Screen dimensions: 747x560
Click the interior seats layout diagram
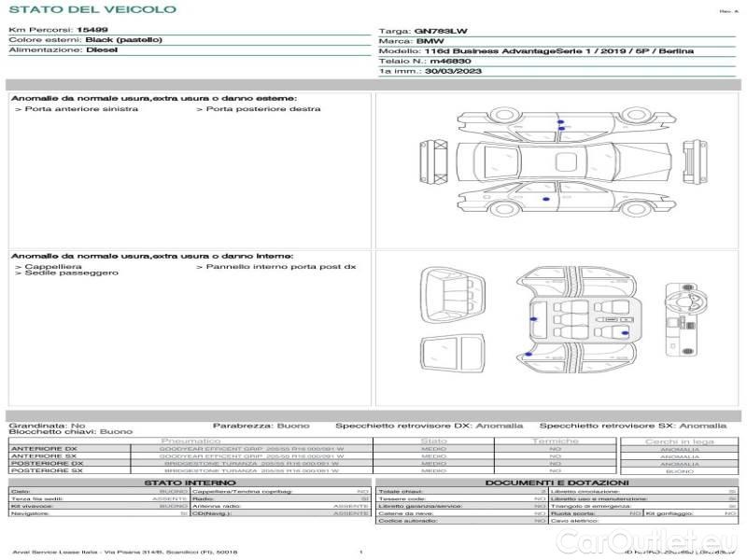[574, 320]
